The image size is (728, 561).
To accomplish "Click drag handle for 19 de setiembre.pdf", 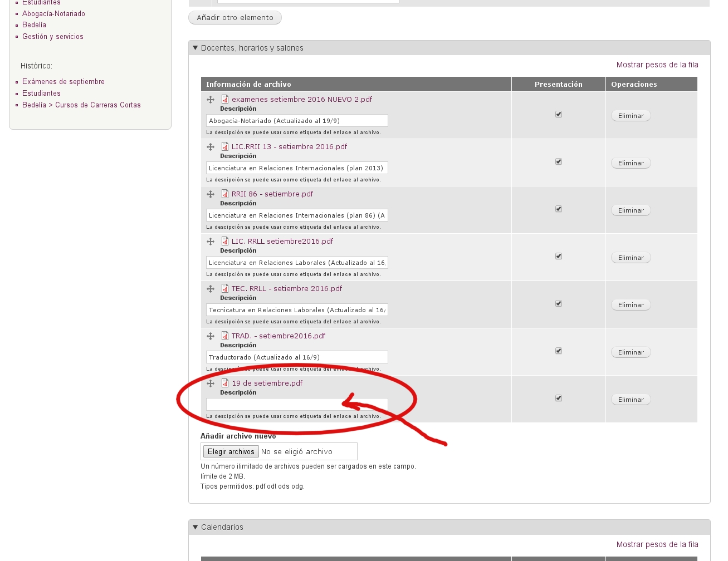I will coord(211,383).
